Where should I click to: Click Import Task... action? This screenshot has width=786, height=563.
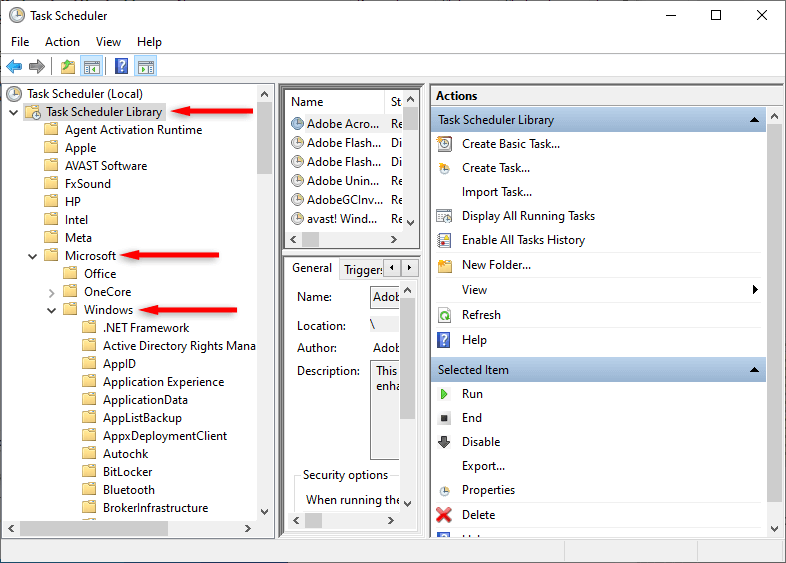click(497, 192)
